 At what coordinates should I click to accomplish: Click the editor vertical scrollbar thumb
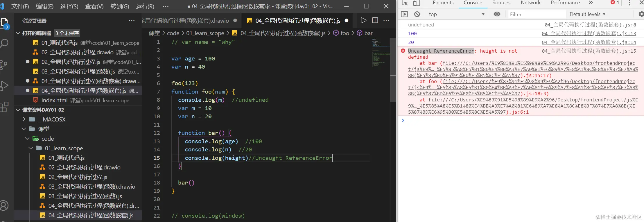[x=393, y=70]
